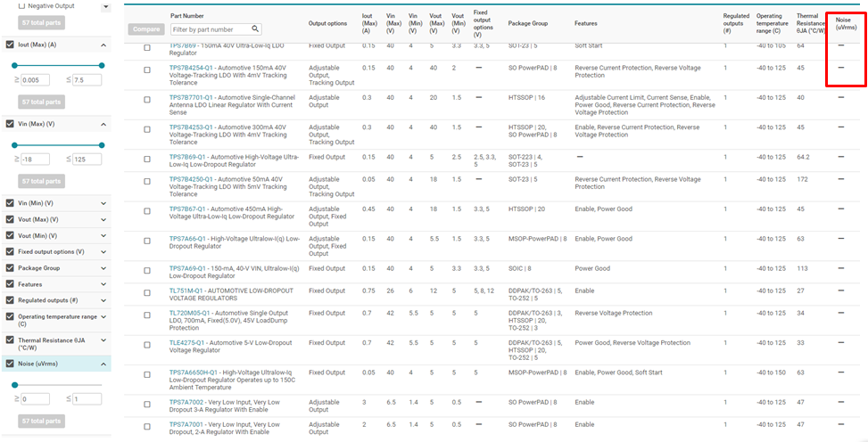This screenshot has width=868, height=442.
Task: Click the Compare button
Action: pyautogui.click(x=146, y=29)
